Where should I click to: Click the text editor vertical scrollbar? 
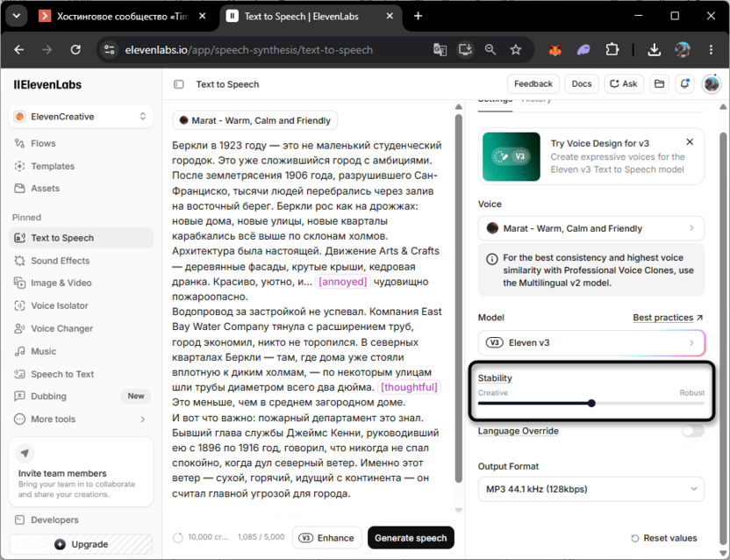coord(459,298)
